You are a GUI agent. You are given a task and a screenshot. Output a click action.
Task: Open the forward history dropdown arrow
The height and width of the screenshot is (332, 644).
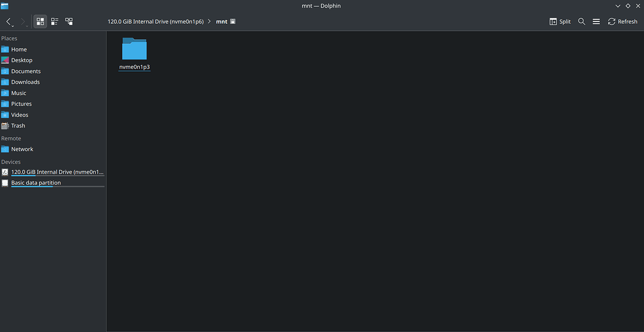(x=27, y=26)
